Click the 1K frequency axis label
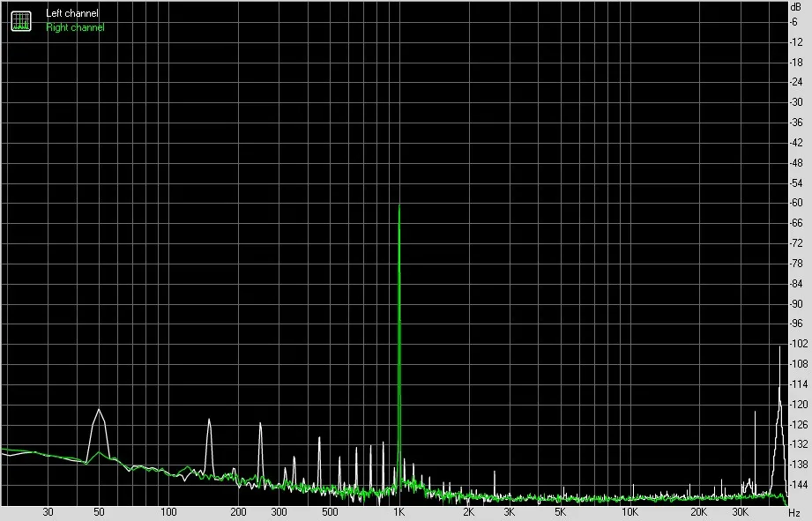This screenshot has height=521, width=812. click(x=399, y=512)
